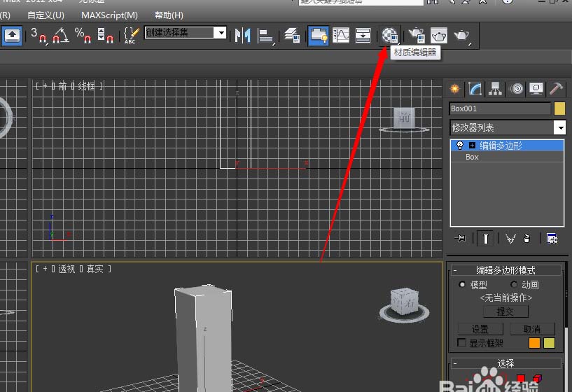Click the Mirror tool icon
The width and height of the screenshot is (572, 392).
242,36
